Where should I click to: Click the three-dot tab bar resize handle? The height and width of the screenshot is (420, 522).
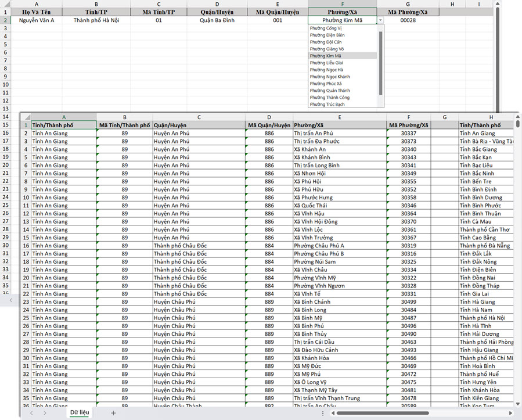pos(322,413)
